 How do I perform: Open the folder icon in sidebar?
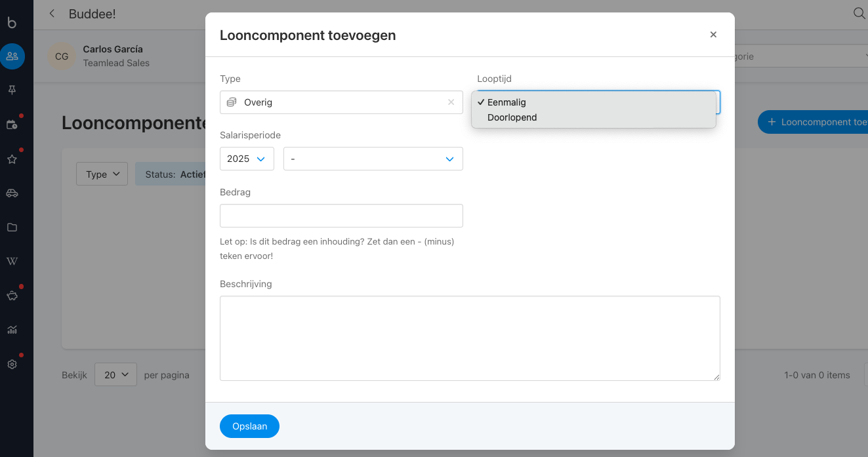(12, 228)
